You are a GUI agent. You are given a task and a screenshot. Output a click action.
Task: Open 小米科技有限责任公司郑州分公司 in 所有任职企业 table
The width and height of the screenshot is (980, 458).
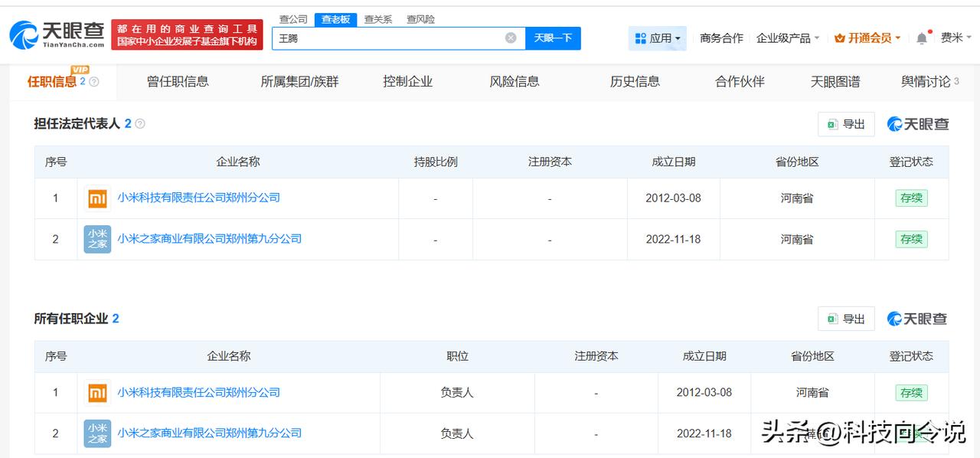pyautogui.click(x=198, y=392)
